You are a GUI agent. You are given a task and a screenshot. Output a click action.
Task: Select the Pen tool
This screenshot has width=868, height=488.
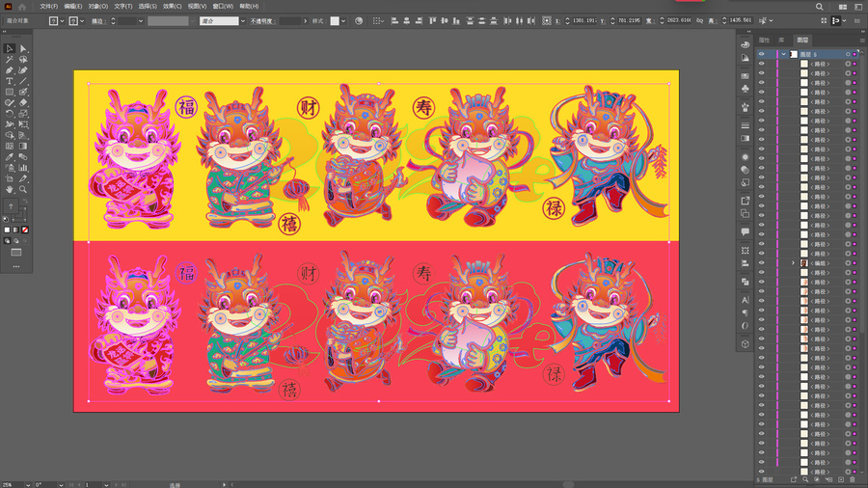point(10,70)
